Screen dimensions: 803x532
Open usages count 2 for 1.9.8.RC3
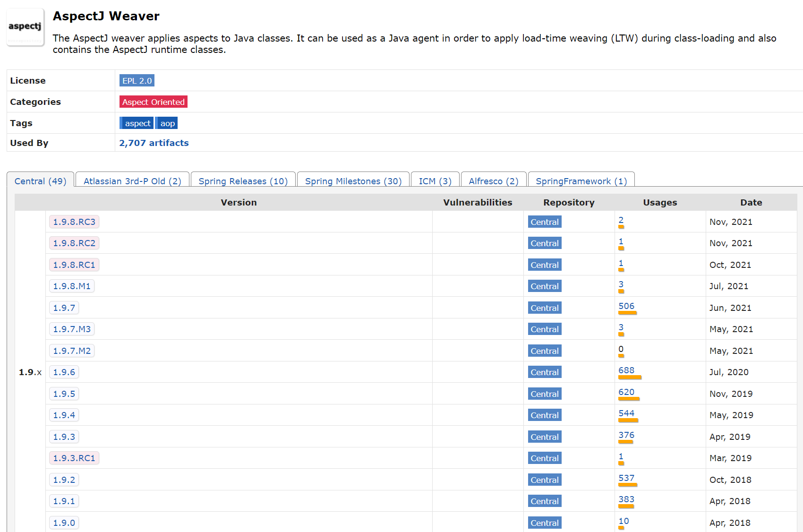(621, 220)
